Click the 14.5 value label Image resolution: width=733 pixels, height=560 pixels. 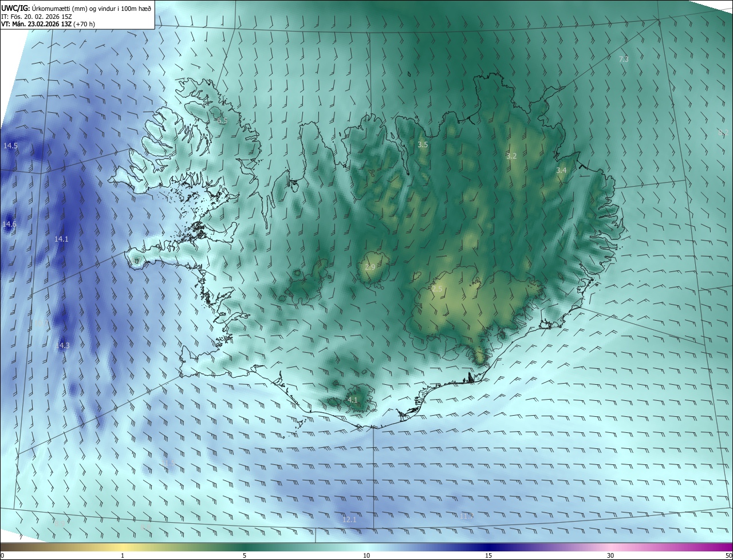tap(10, 146)
